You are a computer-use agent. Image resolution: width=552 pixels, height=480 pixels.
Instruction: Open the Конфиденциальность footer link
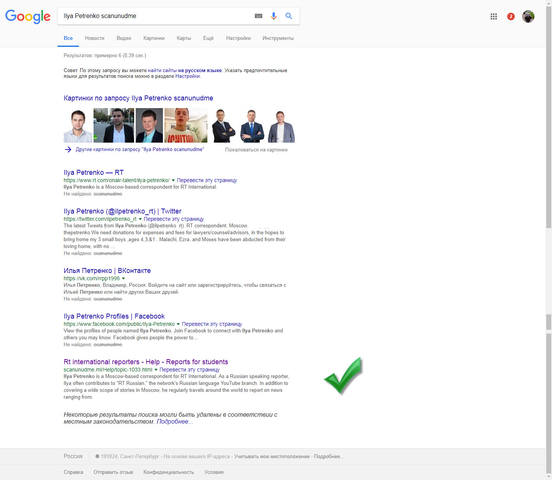pyautogui.click(x=169, y=472)
